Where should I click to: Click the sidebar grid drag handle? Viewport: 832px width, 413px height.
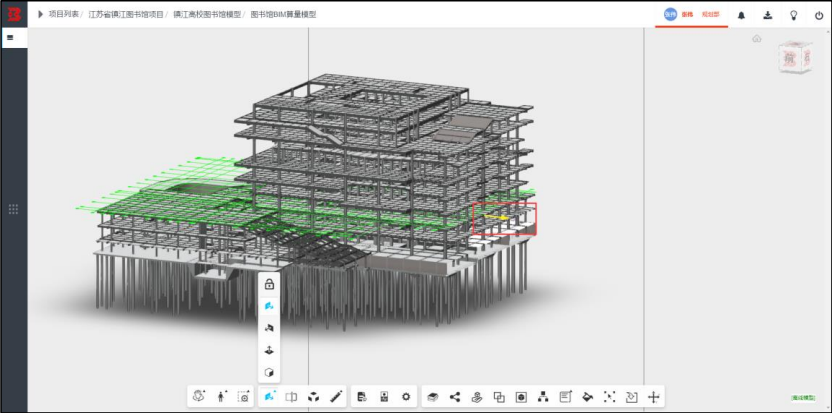point(14,209)
